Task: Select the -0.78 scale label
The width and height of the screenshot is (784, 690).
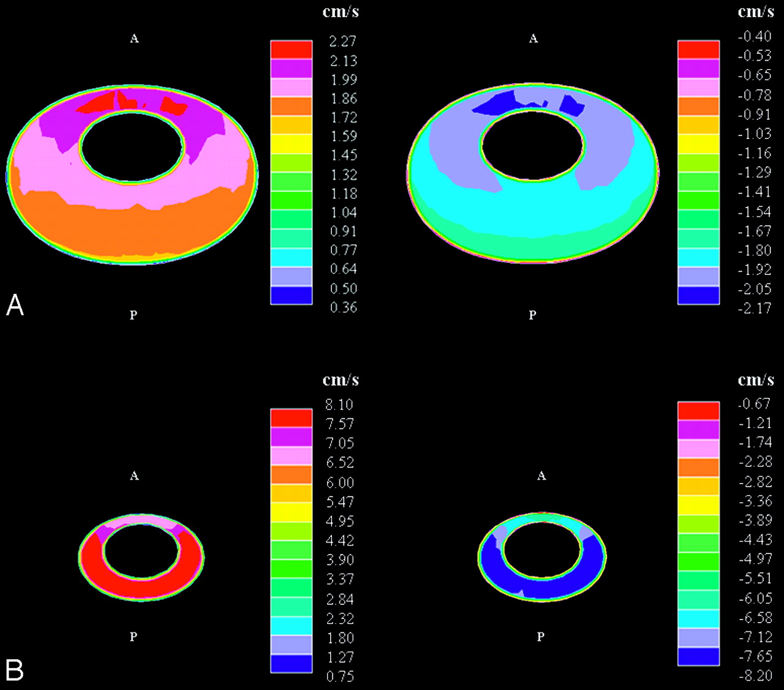Action: click(x=755, y=95)
